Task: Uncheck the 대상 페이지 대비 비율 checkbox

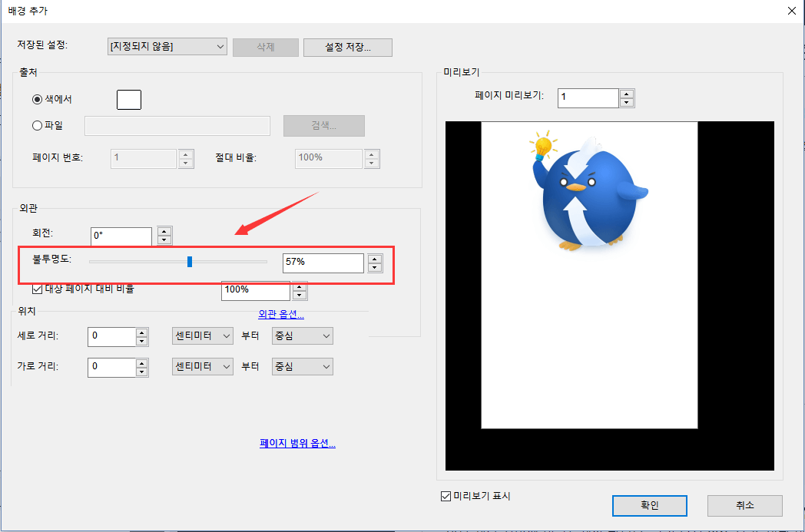Action: pos(36,289)
